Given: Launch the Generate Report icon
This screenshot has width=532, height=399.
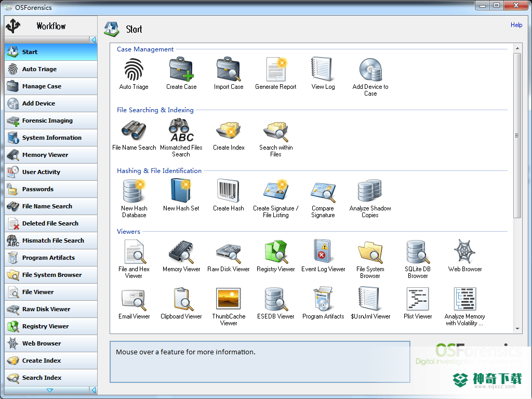Looking at the screenshot, I should click(x=276, y=70).
